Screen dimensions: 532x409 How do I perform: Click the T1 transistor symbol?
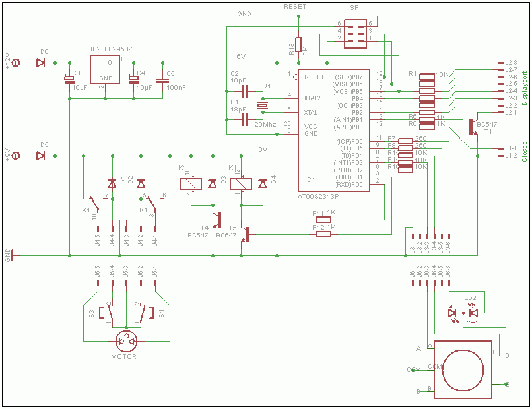[473, 127]
